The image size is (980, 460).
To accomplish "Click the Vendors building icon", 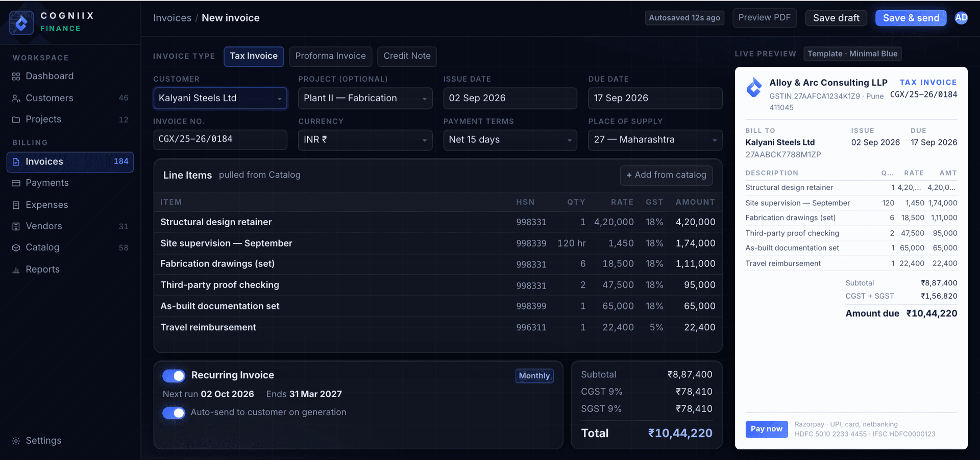I will click(x=16, y=226).
